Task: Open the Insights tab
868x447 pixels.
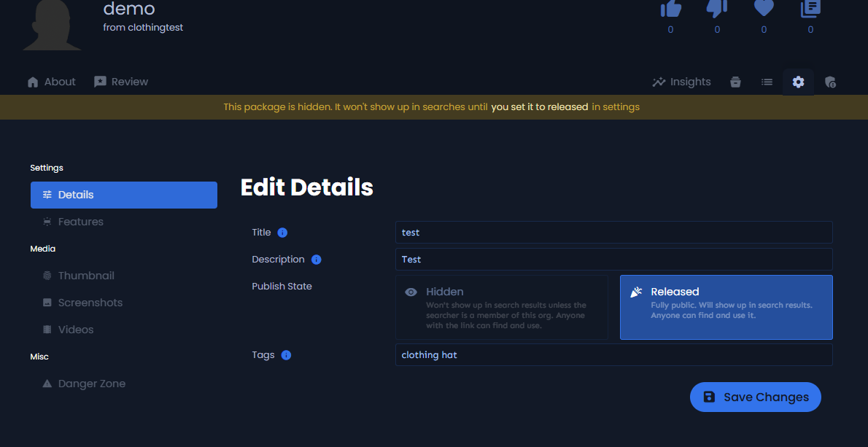Action: [681, 82]
